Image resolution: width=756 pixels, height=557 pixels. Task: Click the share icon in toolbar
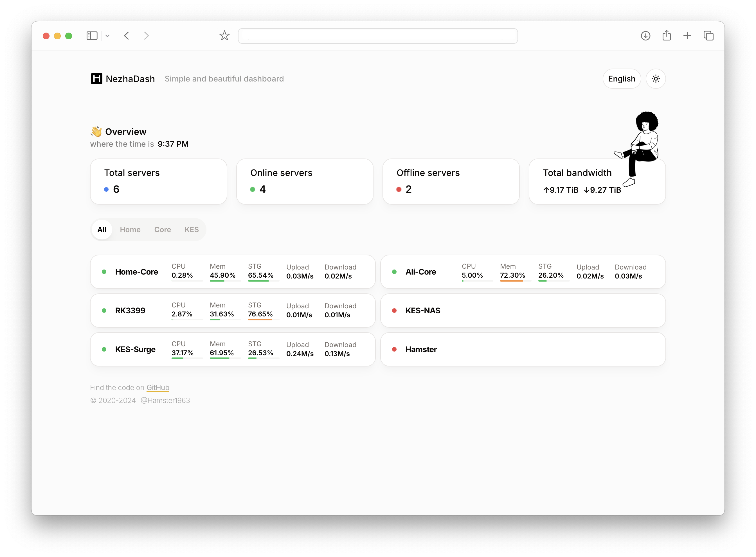(x=666, y=36)
